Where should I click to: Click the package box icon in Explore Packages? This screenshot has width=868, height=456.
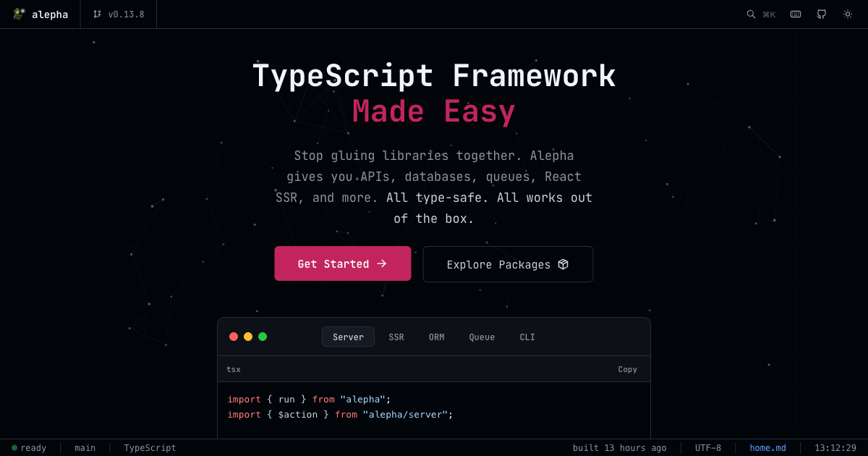[563, 264]
